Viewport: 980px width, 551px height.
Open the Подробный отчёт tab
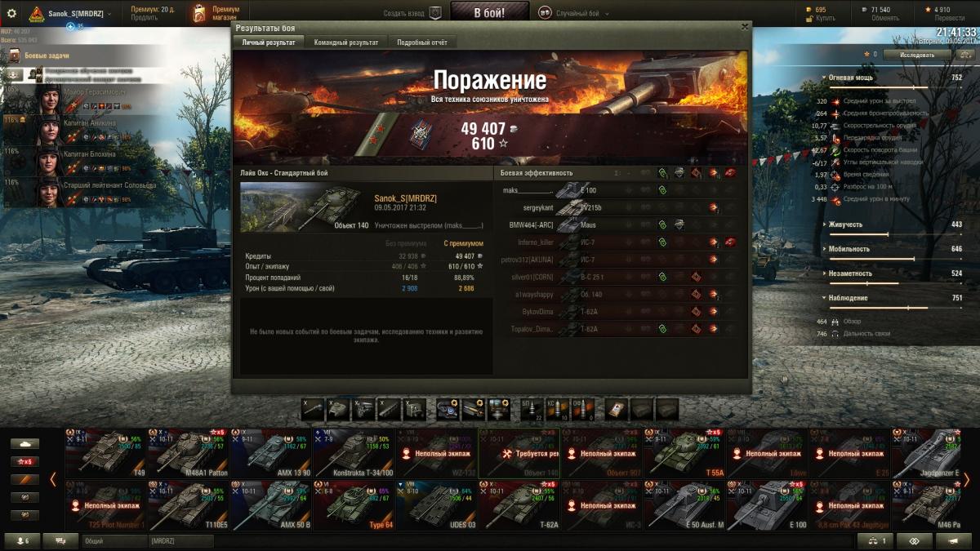point(422,42)
